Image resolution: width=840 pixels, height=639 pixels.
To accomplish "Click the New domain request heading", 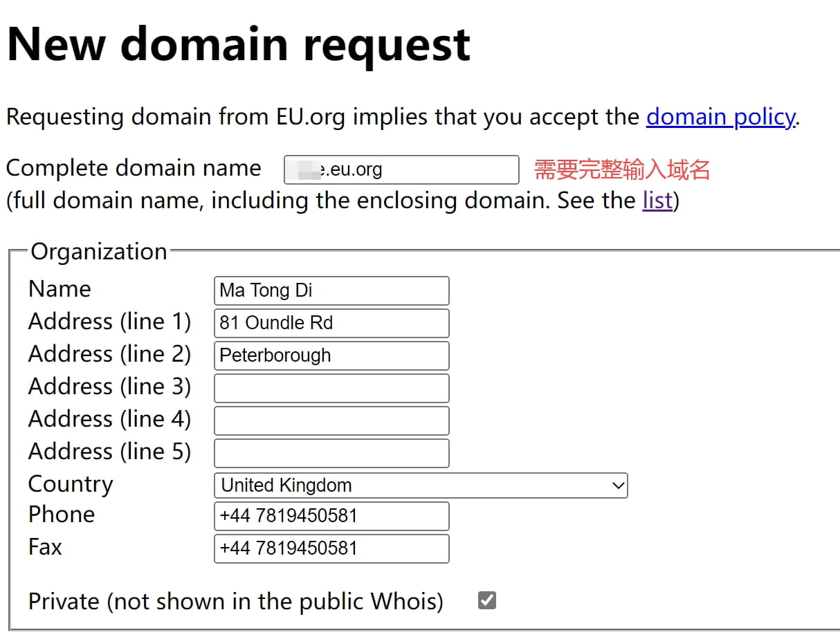I will pyautogui.click(x=239, y=44).
